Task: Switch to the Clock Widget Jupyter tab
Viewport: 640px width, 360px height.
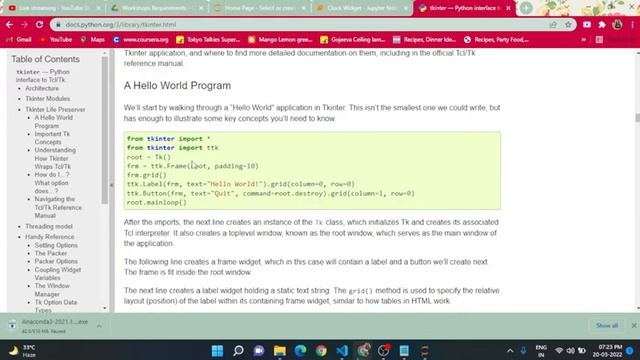Action: pyautogui.click(x=362, y=8)
